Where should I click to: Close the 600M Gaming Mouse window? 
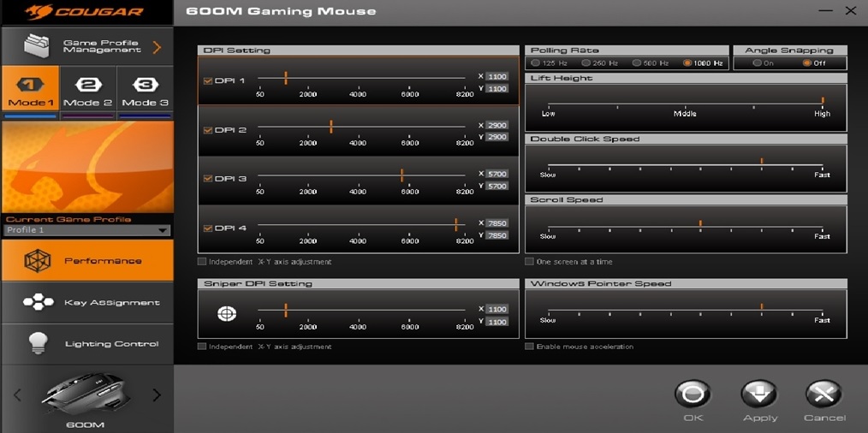pyautogui.click(x=850, y=10)
